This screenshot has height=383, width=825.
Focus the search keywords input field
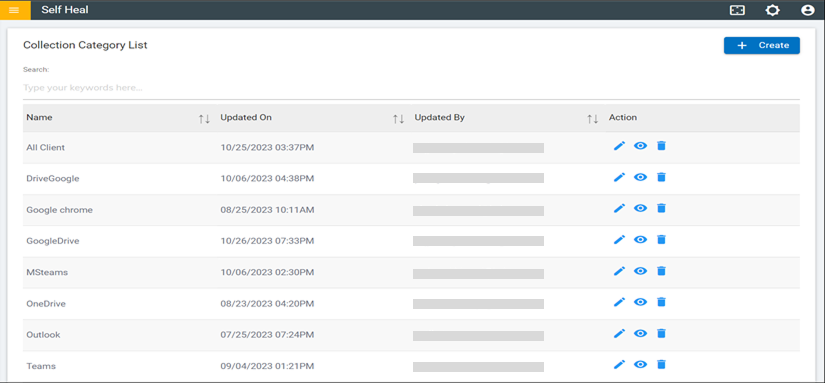coord(411,88)
